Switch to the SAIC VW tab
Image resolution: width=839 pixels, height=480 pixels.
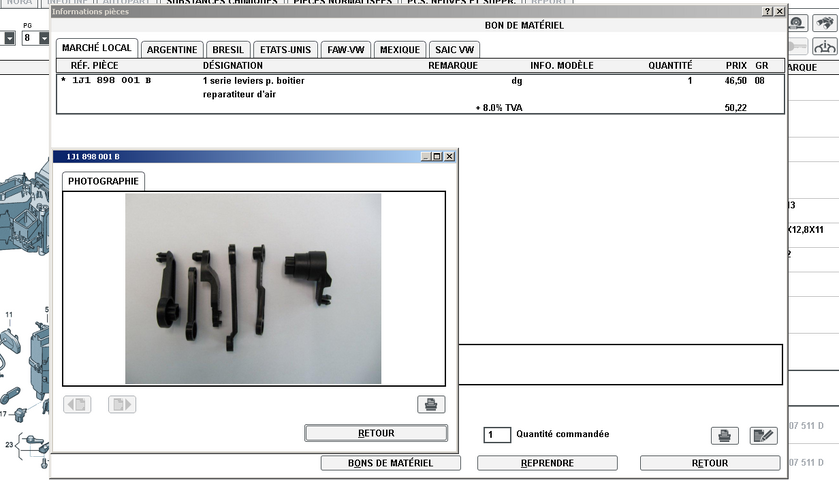(455, 49)
